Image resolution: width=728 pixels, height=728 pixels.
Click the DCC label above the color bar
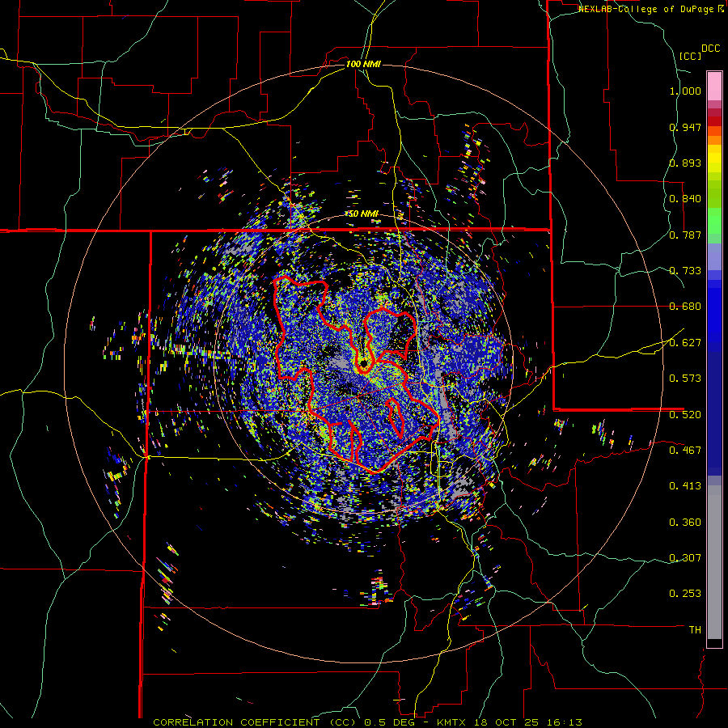[710, 49]
